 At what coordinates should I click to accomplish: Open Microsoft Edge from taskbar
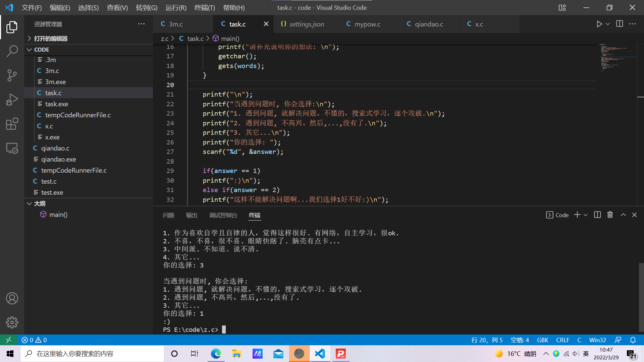[x=216, y=354]
